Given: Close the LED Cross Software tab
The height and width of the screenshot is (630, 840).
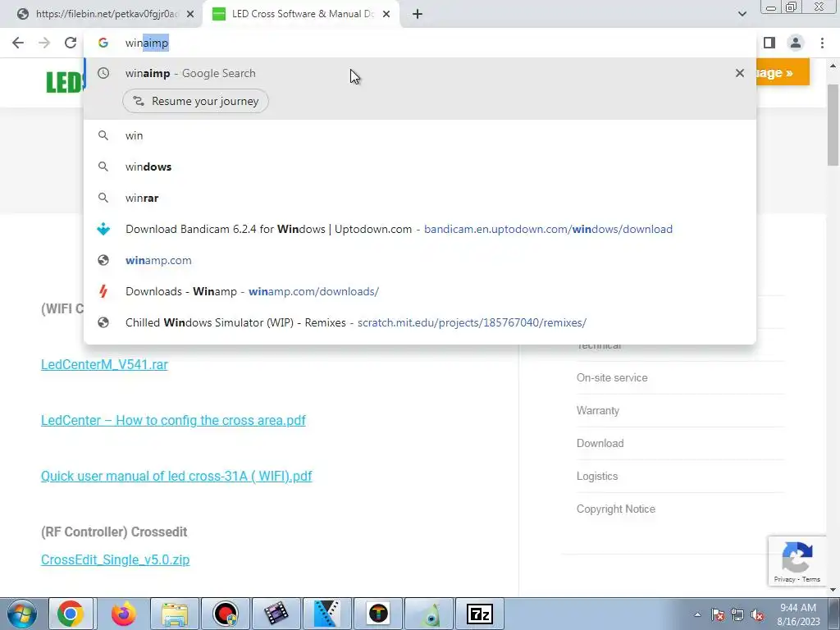Looking at the screenshot, I should point(386,14).
